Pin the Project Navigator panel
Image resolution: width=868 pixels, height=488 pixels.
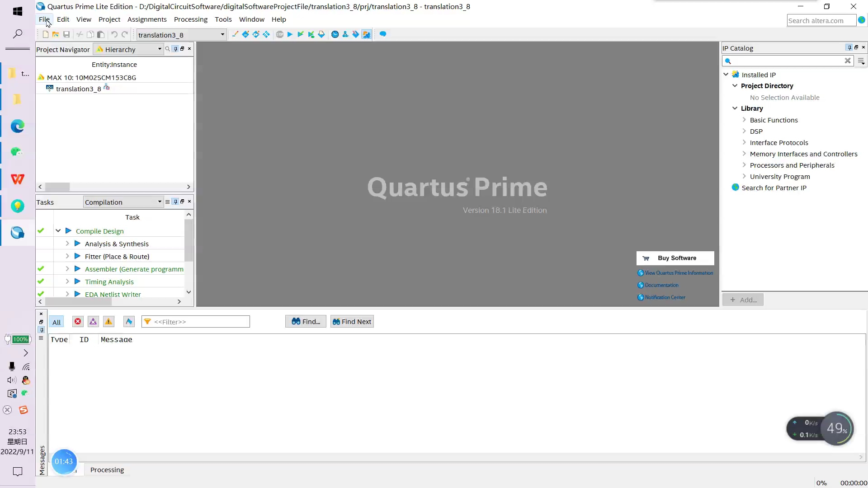(175, 49)
